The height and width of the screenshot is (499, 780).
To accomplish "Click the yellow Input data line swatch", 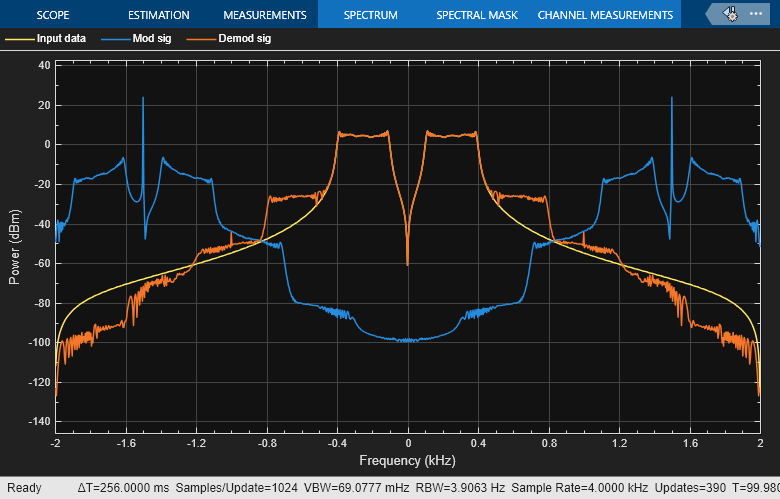I will point(18,39).
